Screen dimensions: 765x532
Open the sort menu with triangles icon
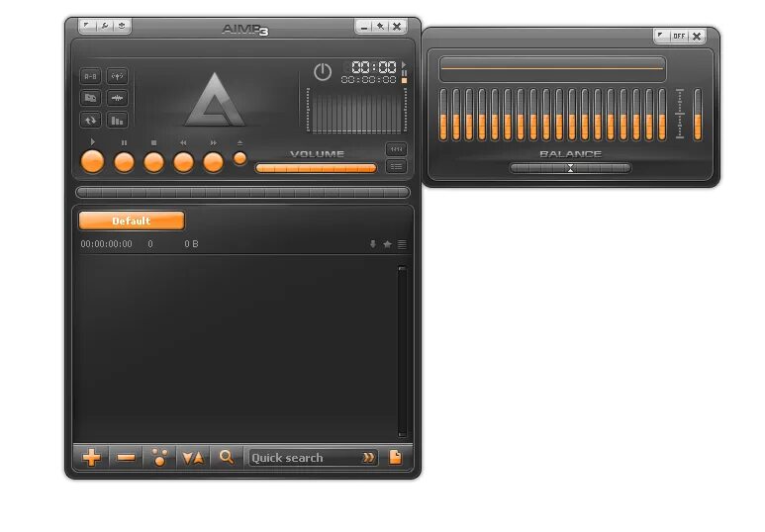[x=193, y=458]
